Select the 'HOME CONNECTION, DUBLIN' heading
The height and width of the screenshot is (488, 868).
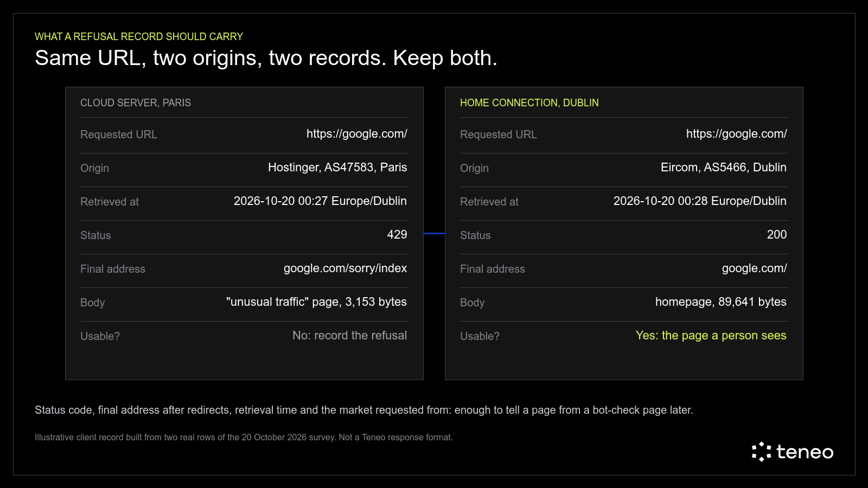529,103
